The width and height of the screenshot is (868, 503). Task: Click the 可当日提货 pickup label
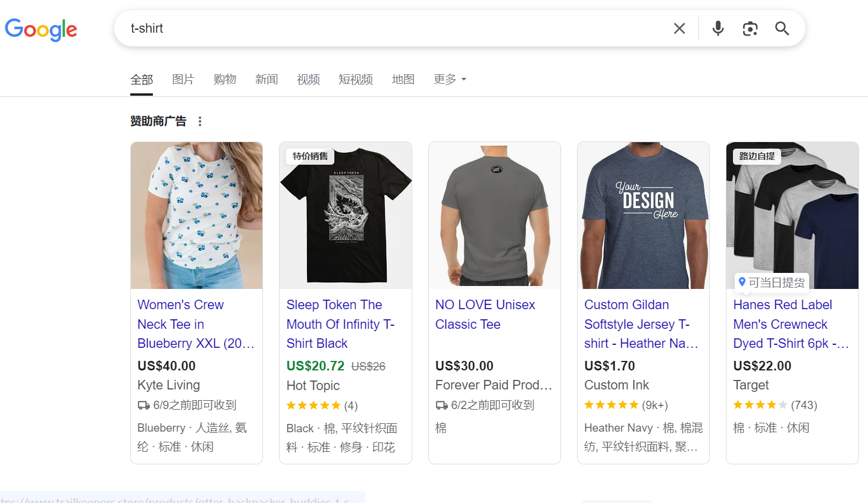[x=772, y=282]
